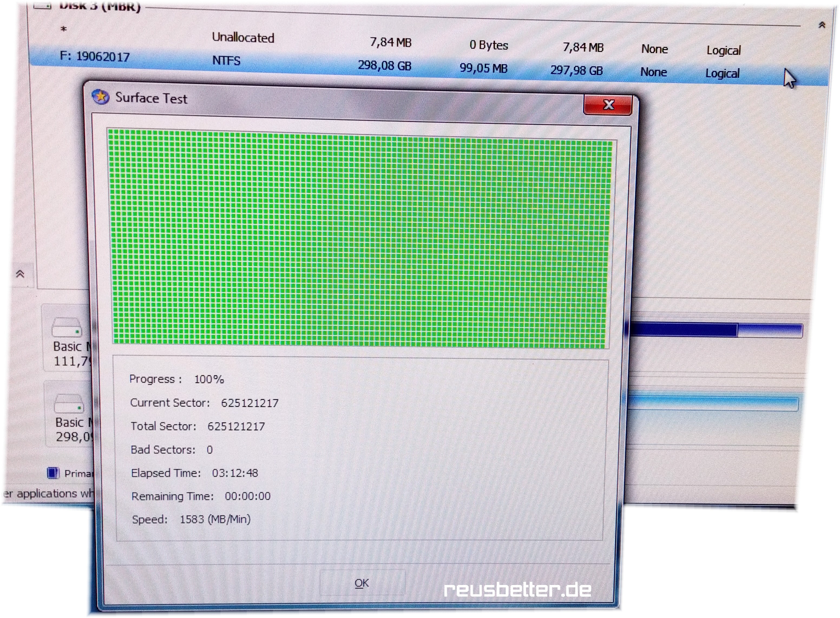Click None status in Unallocated row
The width and height of the screenshot is (840, 618).
click(x=655, y=49)
